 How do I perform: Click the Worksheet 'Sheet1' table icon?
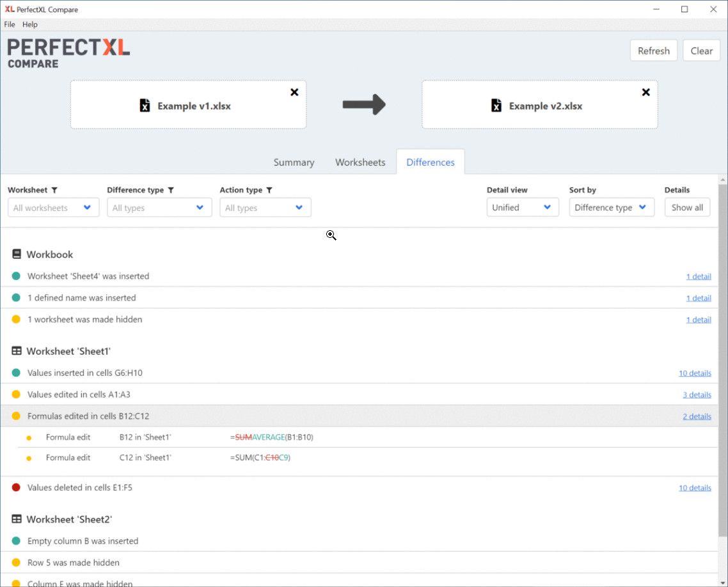17,351
